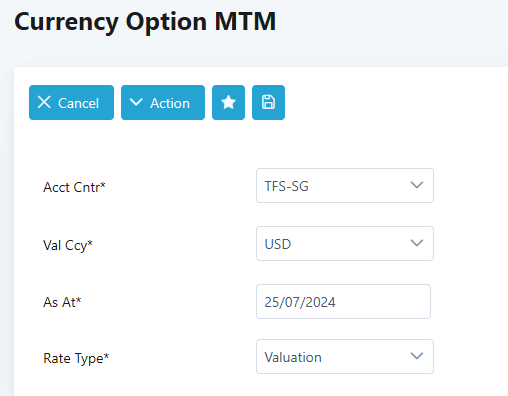The height and width of the screenshot is (396, 508).
Task: Click the arrow in the Acct Cntr box
Action: click(417, 185)
